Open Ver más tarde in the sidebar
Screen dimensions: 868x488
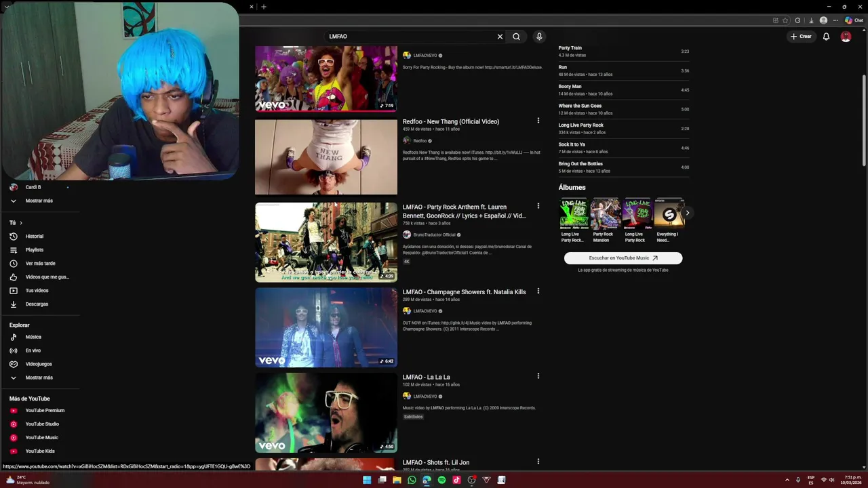(x=41, y=264)
